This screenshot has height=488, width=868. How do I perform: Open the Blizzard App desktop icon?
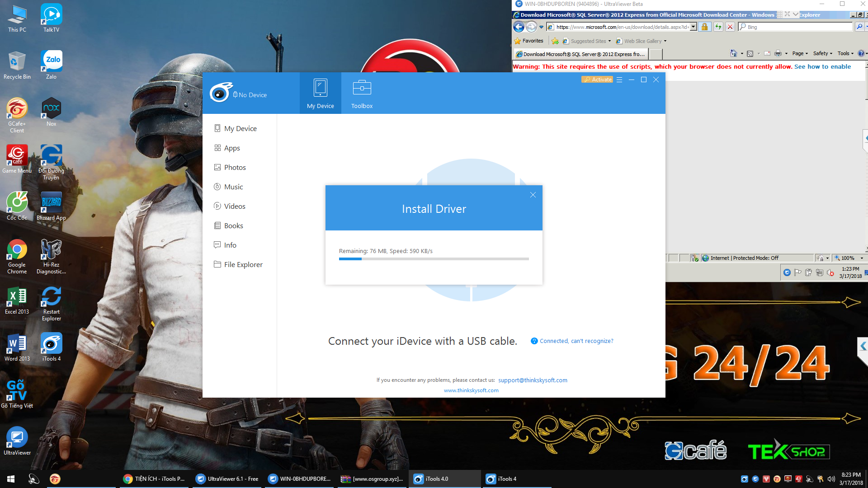52,206
